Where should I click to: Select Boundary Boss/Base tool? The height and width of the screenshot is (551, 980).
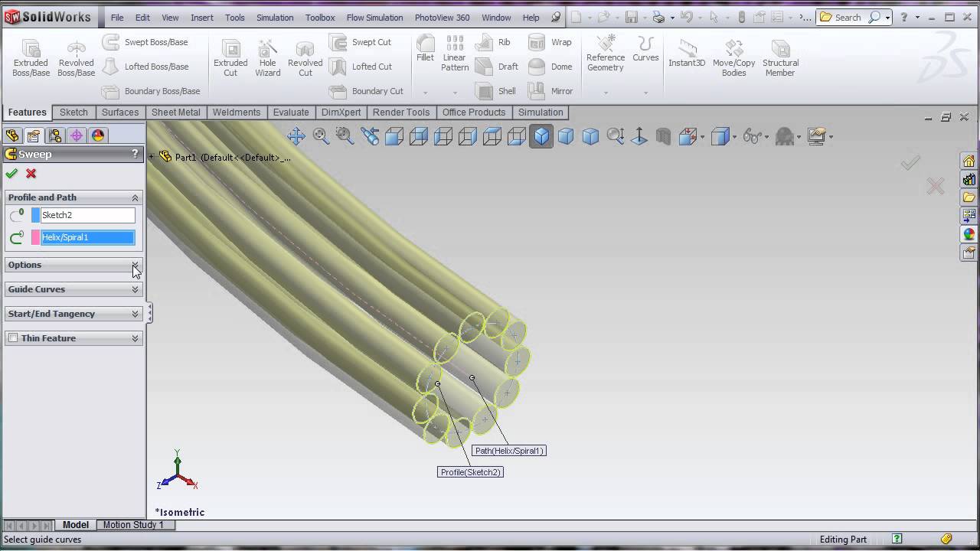152,91
